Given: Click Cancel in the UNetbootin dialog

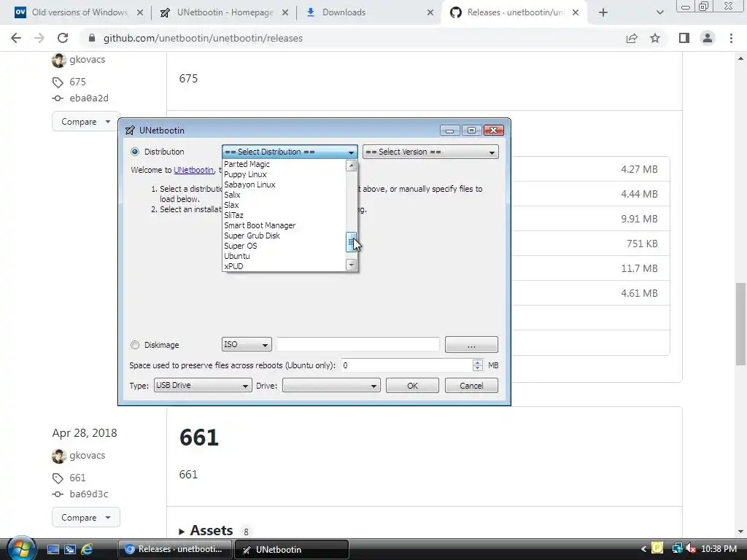Looking at the screenshot, I should [x=471, y=385].
